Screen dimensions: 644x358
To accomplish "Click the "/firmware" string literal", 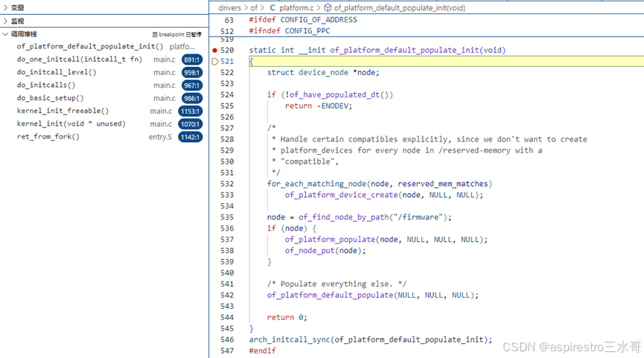I will point(418,217).
